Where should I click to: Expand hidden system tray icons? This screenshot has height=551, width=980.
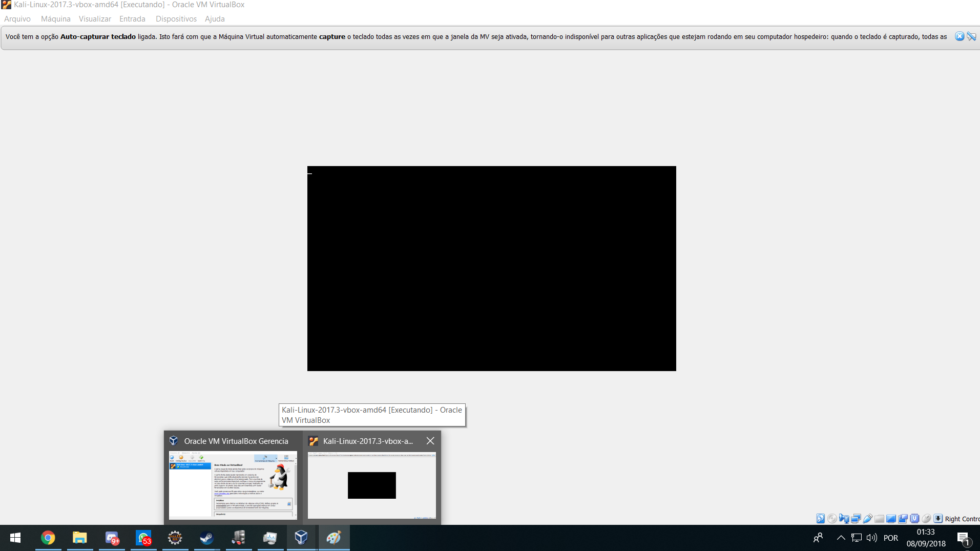pyautogui.click(x=841, y=538)
